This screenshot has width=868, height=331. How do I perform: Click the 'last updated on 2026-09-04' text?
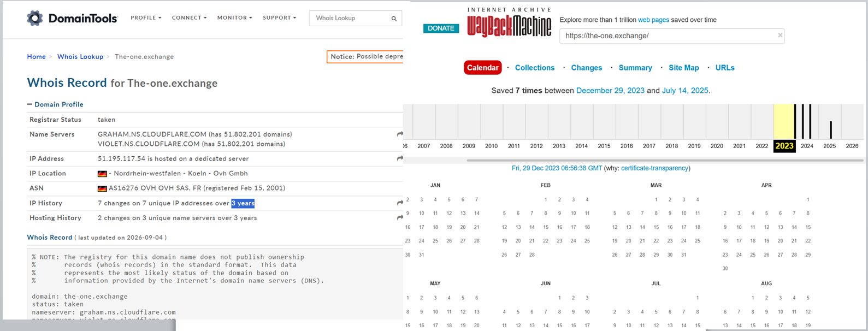[121, 238]
